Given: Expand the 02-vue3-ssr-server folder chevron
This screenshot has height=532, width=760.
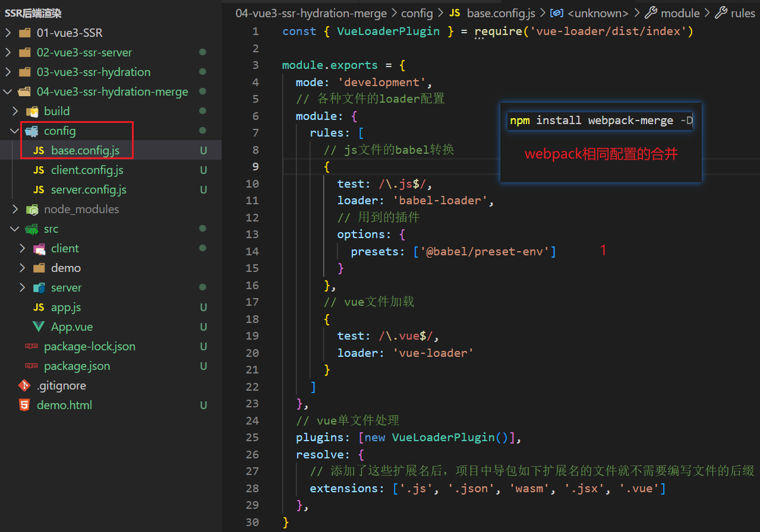Looking at the screenshot, I should click(x=8, y=52).
